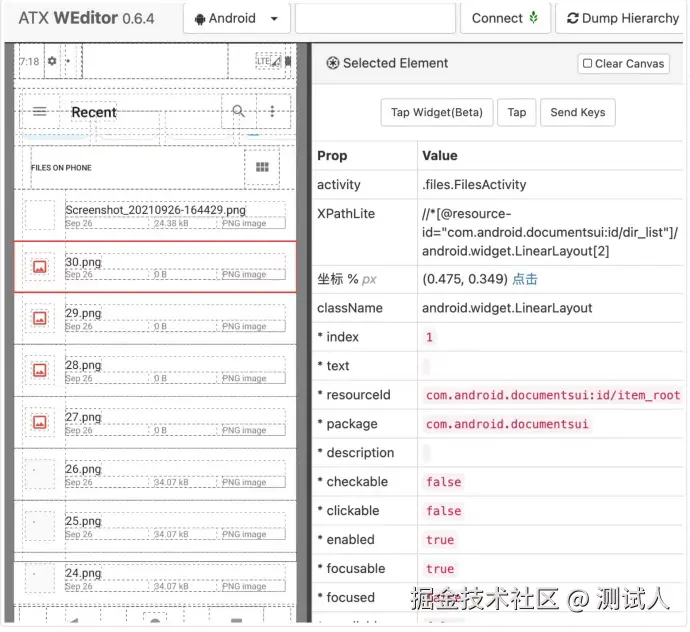
Task: Select resourceId value item_root
Action: [x=553, y=395]
